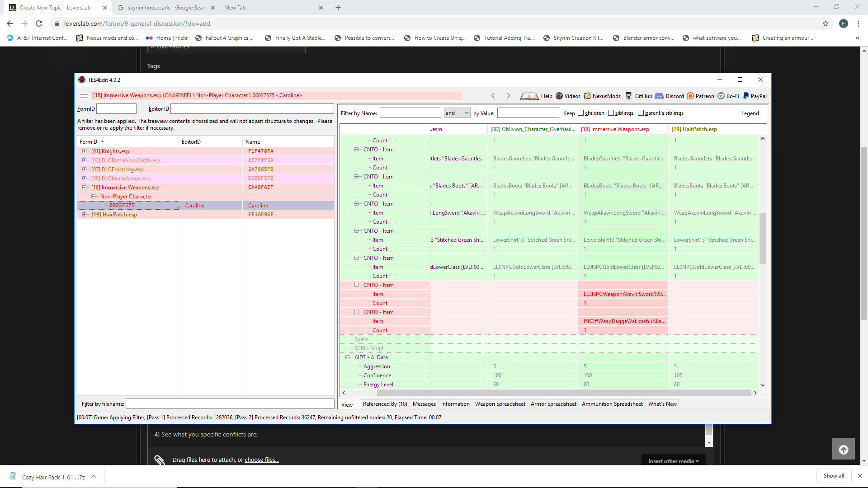This screenshot has width=868, height=488.
Task: Reload the LoversLab page
Action: click(x=39, y=23)
